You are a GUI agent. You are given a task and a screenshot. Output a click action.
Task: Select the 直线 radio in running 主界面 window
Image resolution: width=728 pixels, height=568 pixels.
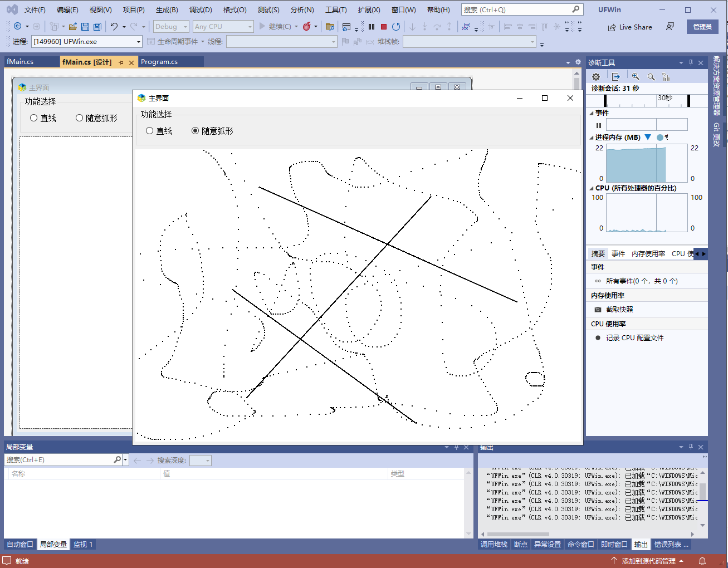159,131
